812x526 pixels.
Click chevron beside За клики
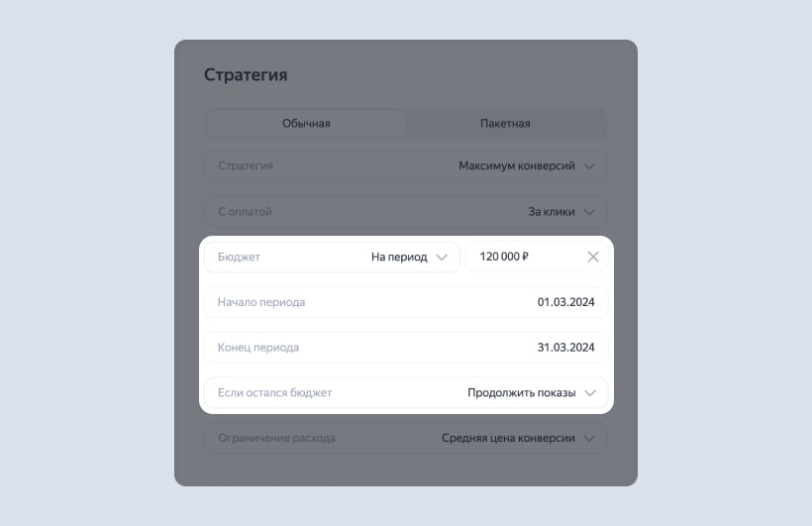(590, 211)
